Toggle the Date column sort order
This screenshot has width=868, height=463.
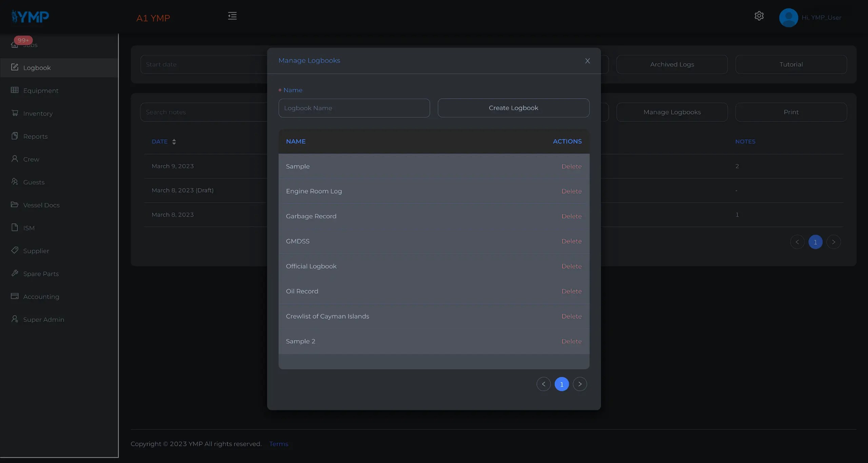pos(174,142)
